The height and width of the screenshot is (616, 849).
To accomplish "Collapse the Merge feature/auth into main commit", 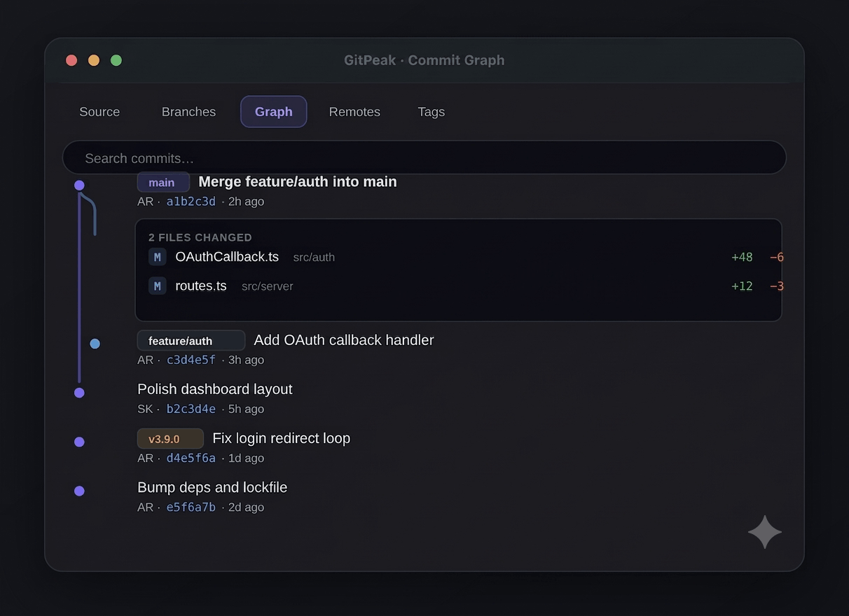I will click(x=298, y=182).
